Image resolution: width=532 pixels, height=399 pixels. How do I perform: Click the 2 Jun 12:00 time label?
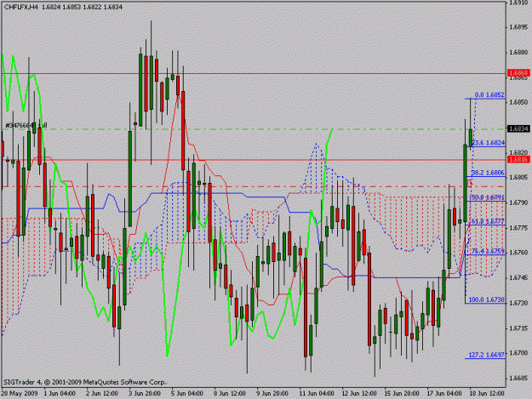click(x=102, y=393)
